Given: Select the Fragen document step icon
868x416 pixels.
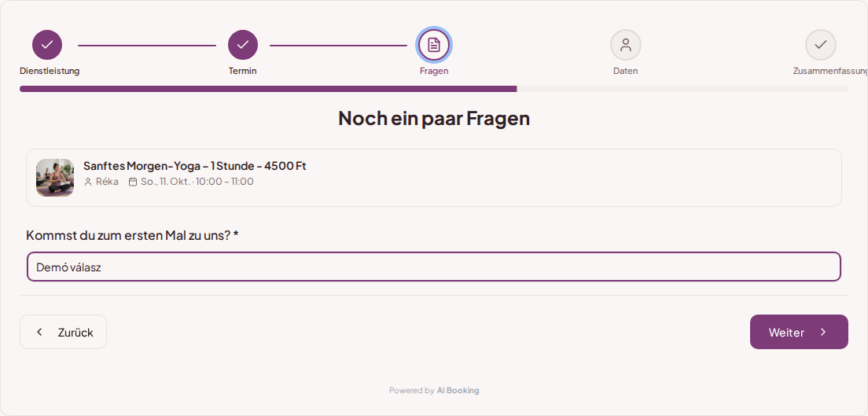Looking at the screenshot, I should tap(434, 45).
